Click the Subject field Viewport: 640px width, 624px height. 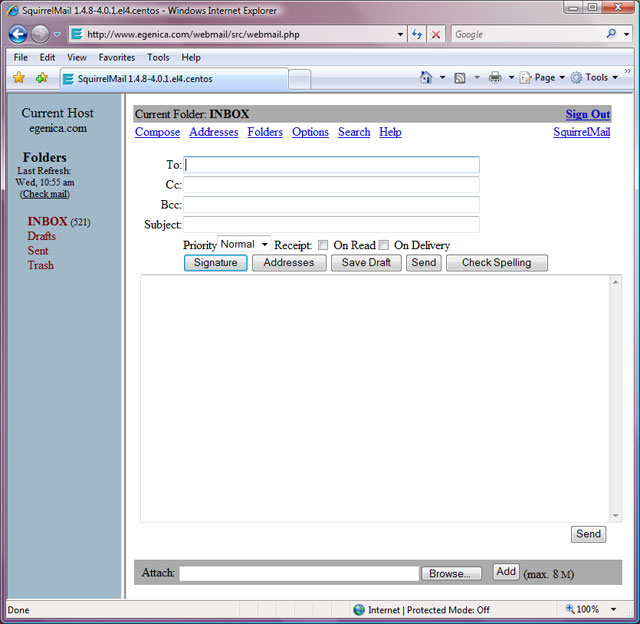click(331, 224)
